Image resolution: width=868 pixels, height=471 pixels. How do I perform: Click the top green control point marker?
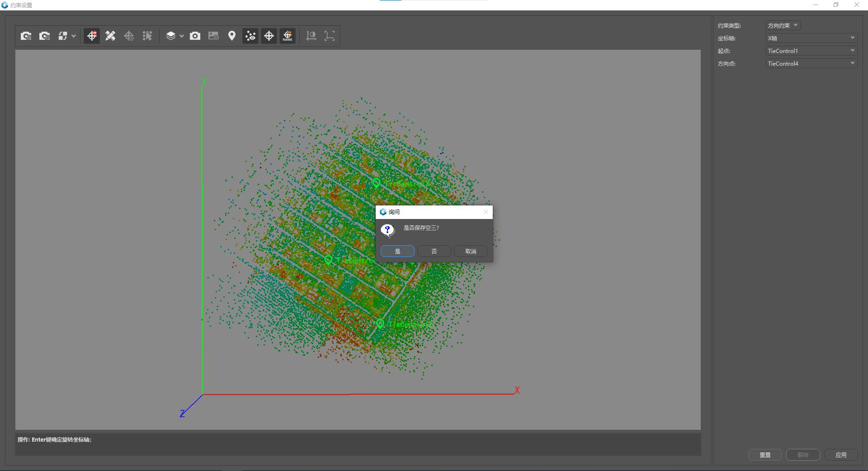point(377,182)
